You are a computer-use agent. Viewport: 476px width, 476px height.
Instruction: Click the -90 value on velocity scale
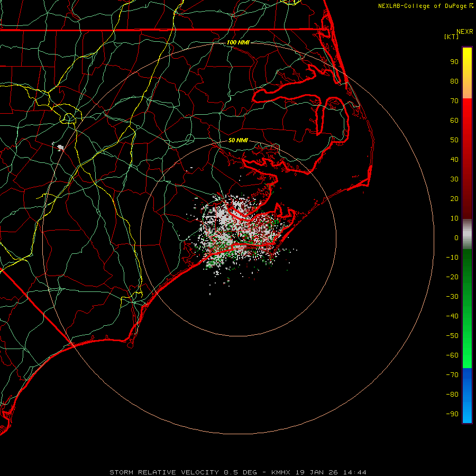click(x=452, y=414)
